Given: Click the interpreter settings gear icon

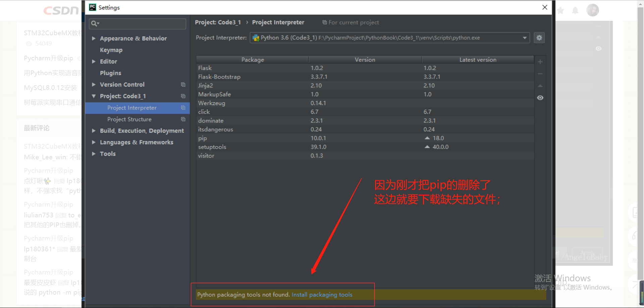Looking at the screenshot, I should (x=539, y=38).
